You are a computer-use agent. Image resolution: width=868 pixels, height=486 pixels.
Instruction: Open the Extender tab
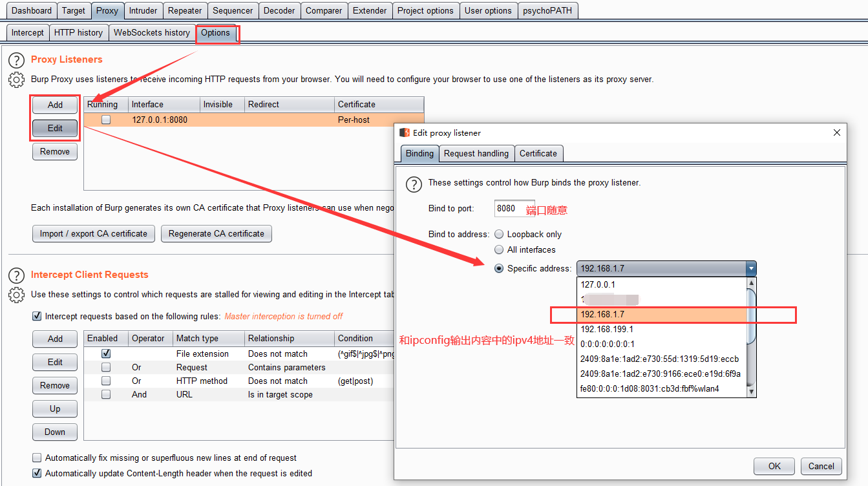[x=370, y=10]
